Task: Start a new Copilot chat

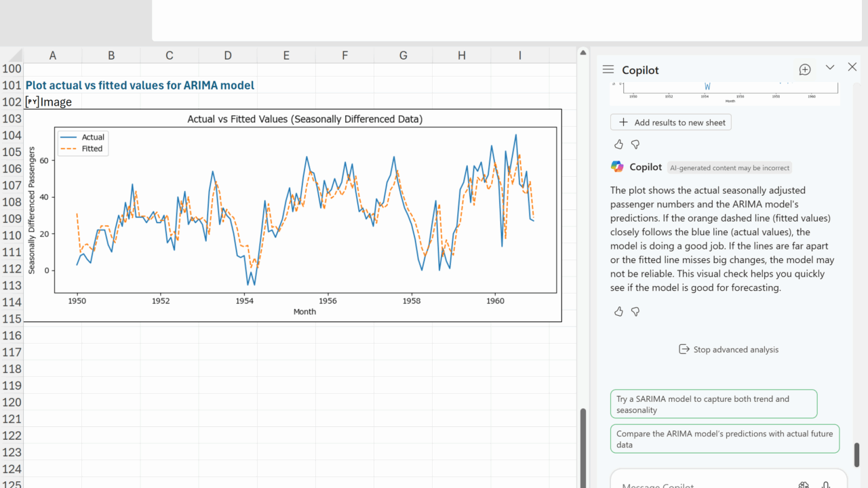Action: (x=805, y=70)
